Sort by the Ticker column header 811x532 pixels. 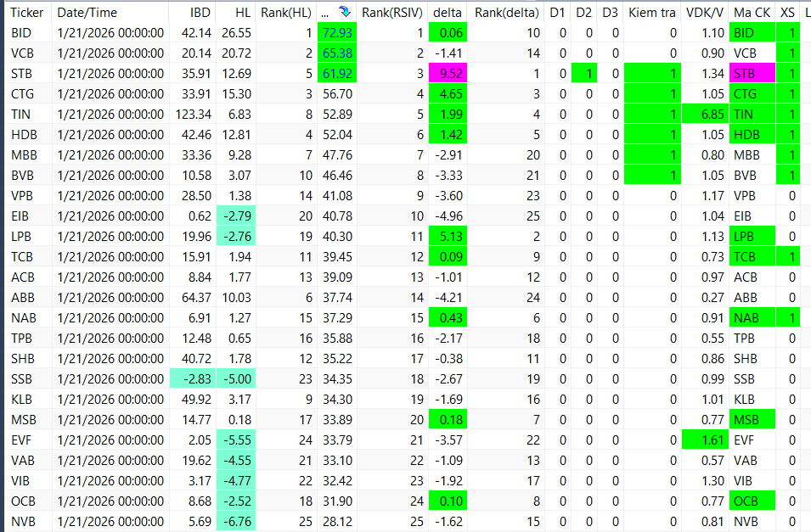[x=27, y=13]
